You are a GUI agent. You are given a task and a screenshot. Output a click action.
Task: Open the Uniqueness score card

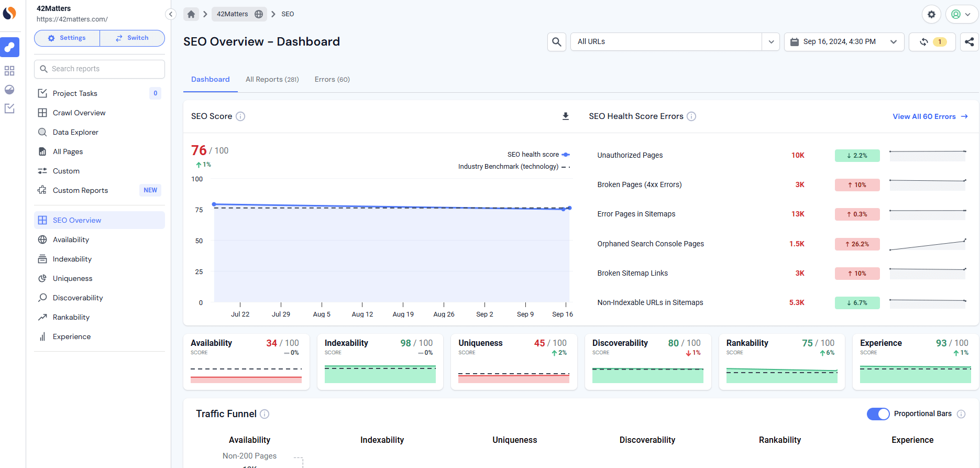(x=514, y=362)
